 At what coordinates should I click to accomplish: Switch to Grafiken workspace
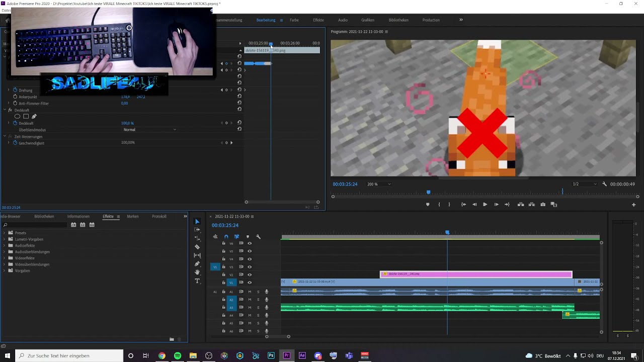tap(368, 20)
